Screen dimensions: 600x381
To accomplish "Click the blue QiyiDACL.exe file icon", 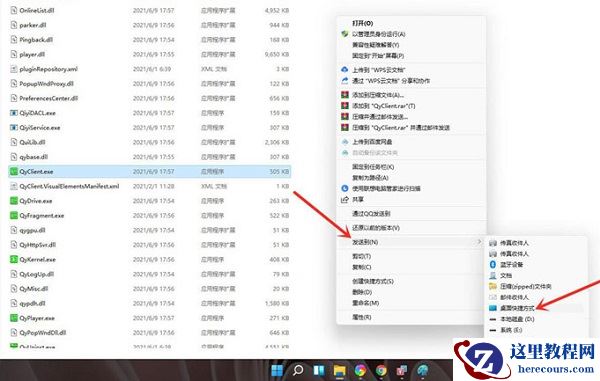I will point(14,113).
